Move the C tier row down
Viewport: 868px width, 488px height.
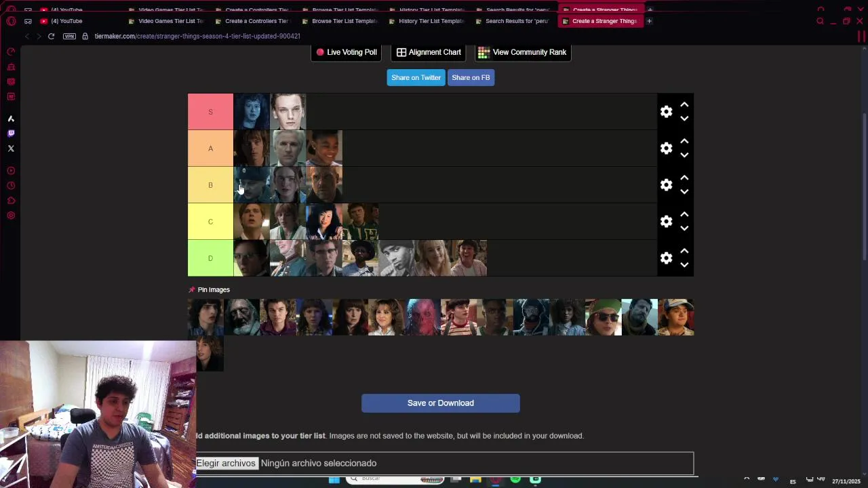(684, 228)
